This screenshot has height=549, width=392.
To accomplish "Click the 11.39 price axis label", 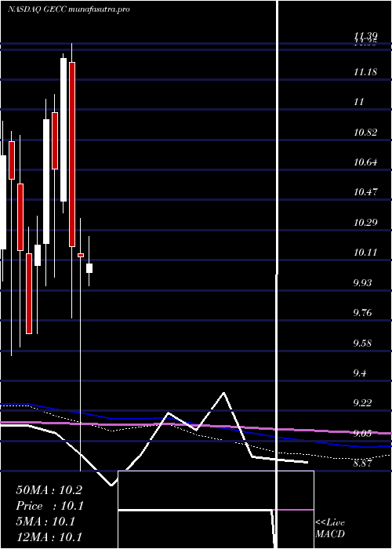I will click(x=365, y=35).
